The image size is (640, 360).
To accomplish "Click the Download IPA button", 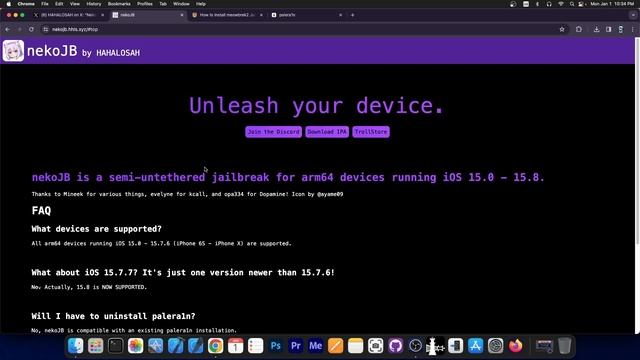I will (327, 132).
